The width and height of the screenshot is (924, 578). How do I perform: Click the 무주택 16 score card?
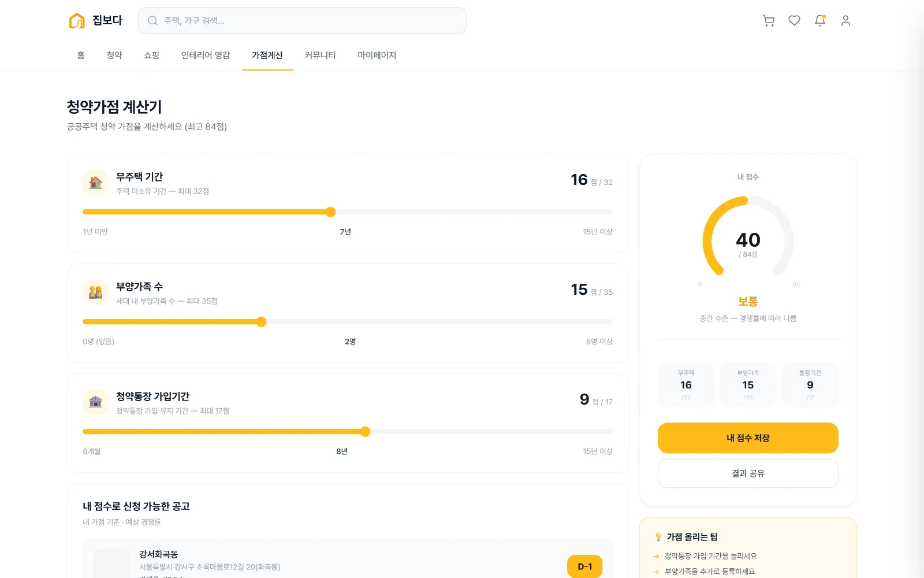click(x=686, y=385)
